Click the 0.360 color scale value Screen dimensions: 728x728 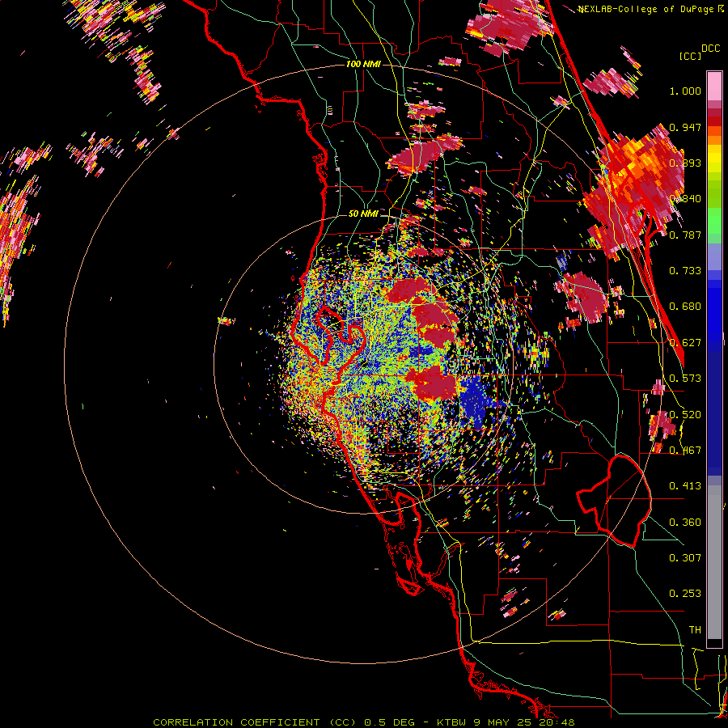click(x=685, y=523)
